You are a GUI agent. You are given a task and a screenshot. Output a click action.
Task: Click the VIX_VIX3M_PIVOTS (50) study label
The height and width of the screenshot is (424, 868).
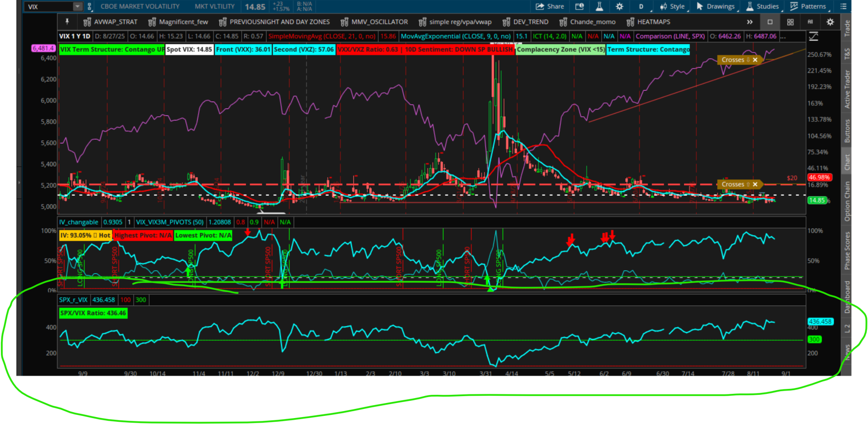(x=170, y=222)
